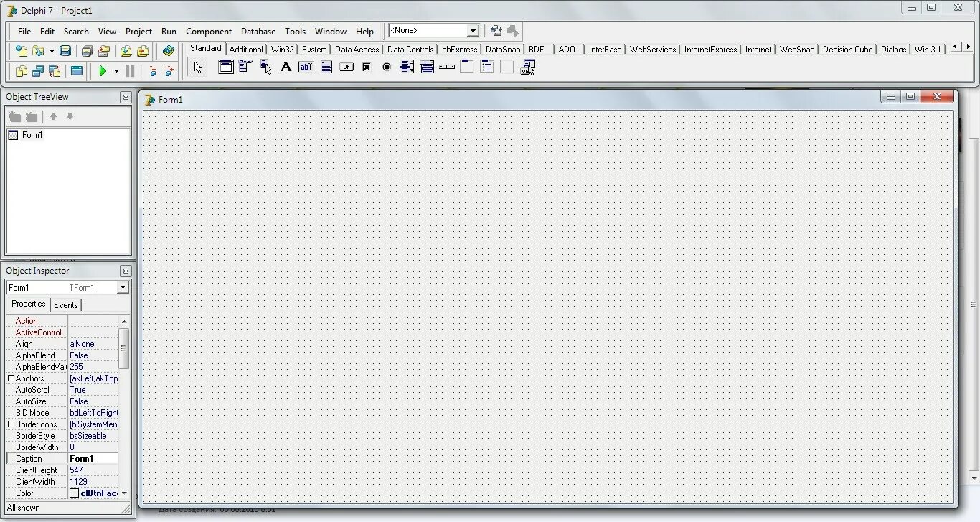Expand the Anchors property
Image resolution: width=980 pixels, height=522 pixels.
(11, 378)
